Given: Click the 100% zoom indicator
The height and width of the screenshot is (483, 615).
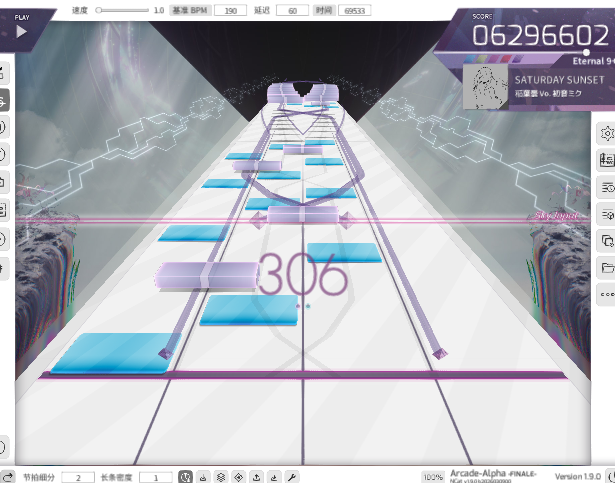Looking at the screenshot, I should (x=432, y=477).
